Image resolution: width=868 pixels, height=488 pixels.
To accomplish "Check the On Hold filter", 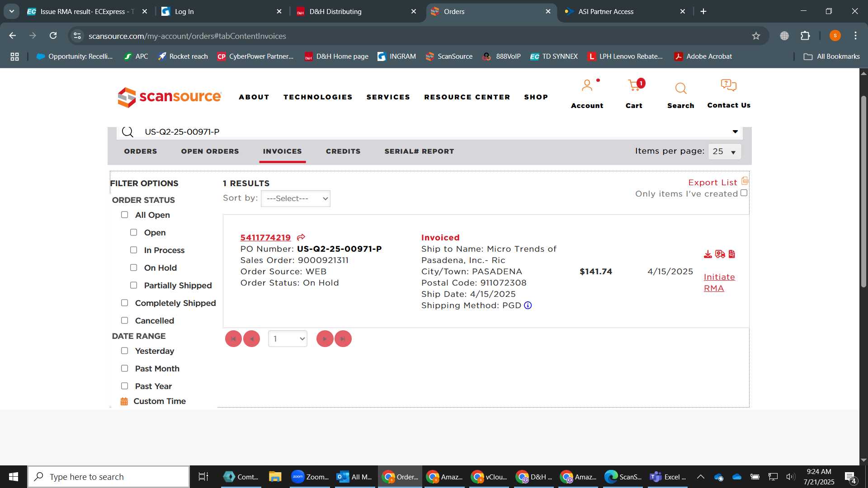I will pos(133,268).
